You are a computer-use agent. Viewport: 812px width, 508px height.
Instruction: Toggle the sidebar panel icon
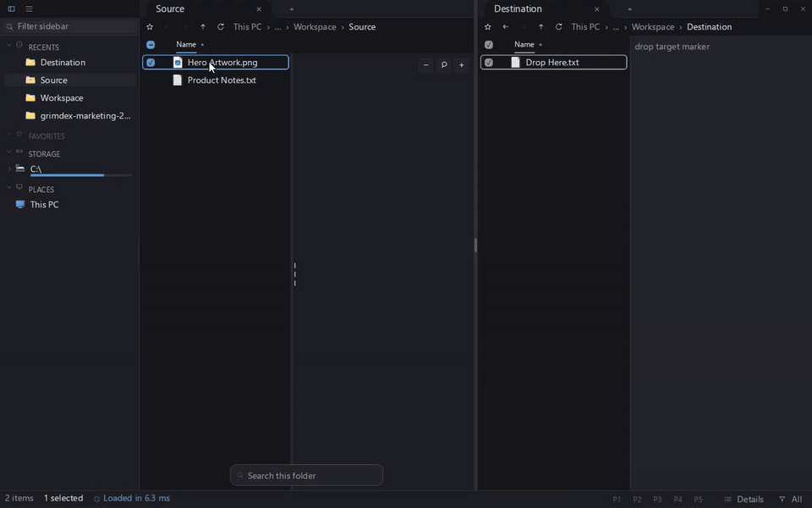(x=11, y=8)
